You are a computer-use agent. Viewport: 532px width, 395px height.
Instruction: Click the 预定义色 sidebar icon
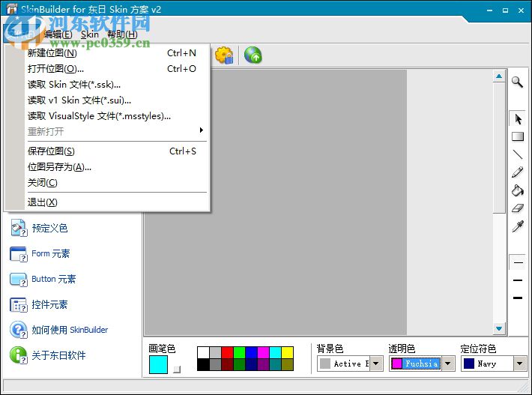coord(18,228)
